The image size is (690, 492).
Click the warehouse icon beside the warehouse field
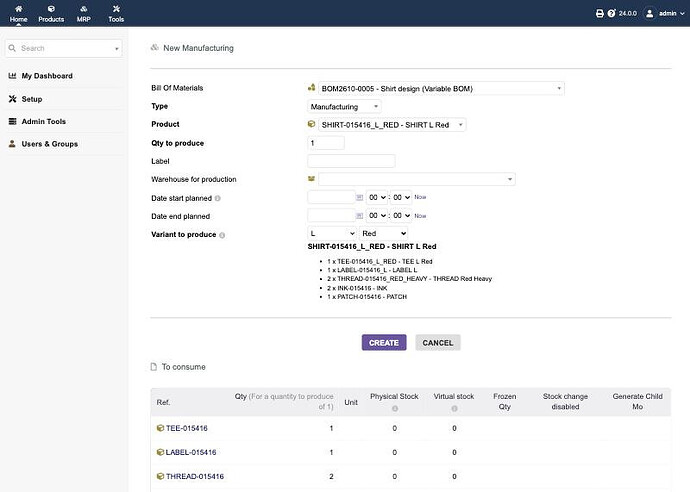coord(312,178)
